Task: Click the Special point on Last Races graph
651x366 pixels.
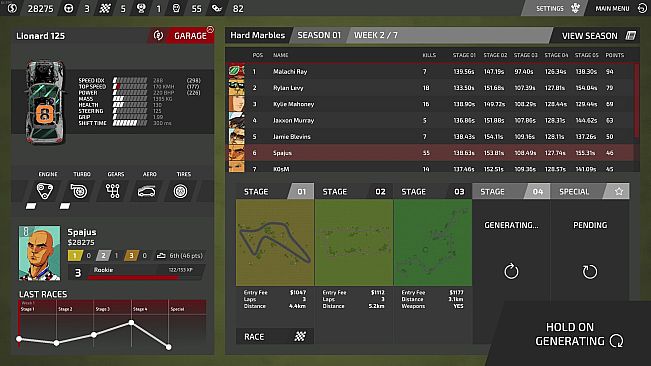Action: [169, 347]
